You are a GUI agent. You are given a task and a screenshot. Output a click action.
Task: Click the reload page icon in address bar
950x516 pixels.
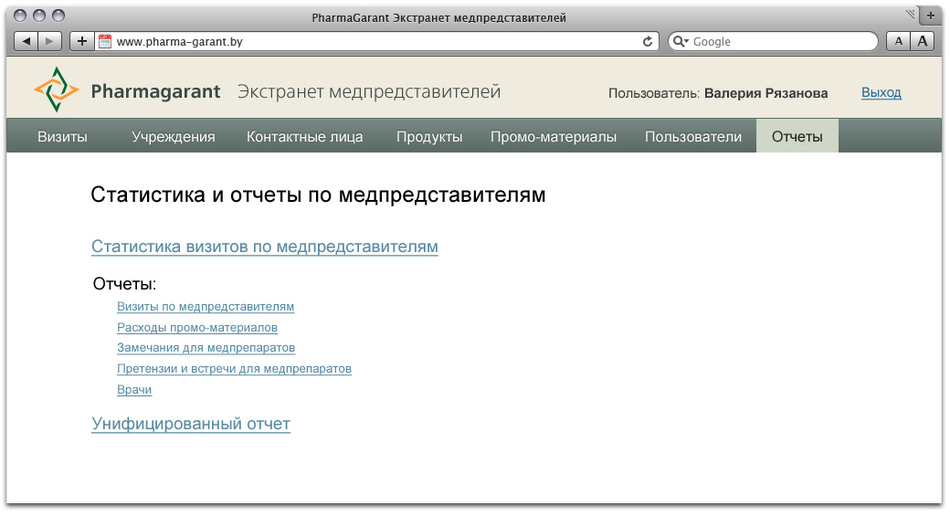click(647, 42)
